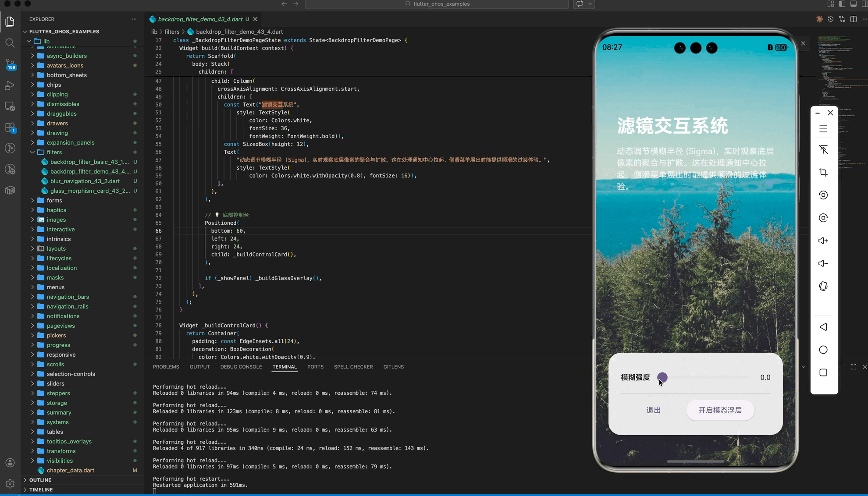This screenshot has height=496, width=868.
Task: Click the emulator screenshot crop icon
Action: pyautogui.click(x=823, y=172)
